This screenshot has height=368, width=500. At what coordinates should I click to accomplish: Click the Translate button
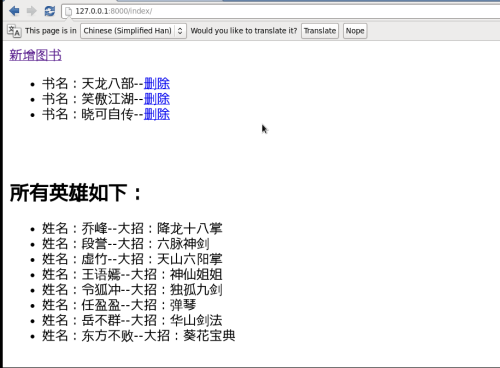pyautogui.click(x=320, y=31)
